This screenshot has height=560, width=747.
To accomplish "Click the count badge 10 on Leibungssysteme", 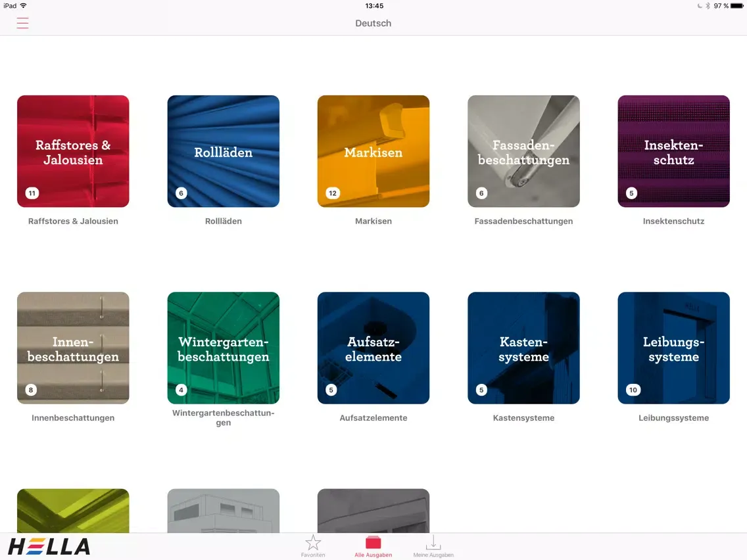I will [633, 390].
